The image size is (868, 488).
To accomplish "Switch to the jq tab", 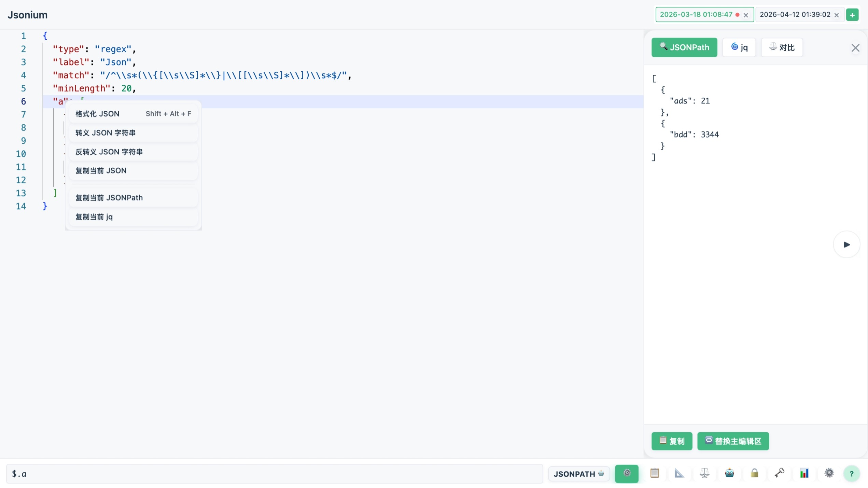I will click(x=739, y=47).
